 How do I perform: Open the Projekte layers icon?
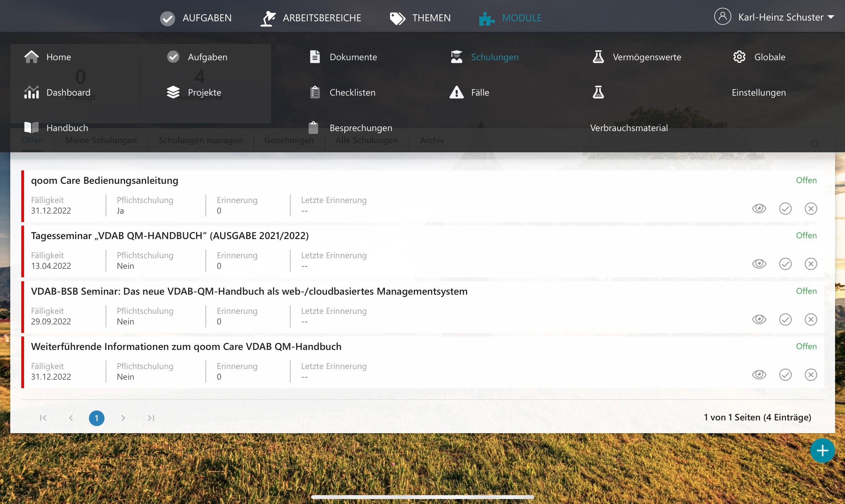click(x=173, y=92)
